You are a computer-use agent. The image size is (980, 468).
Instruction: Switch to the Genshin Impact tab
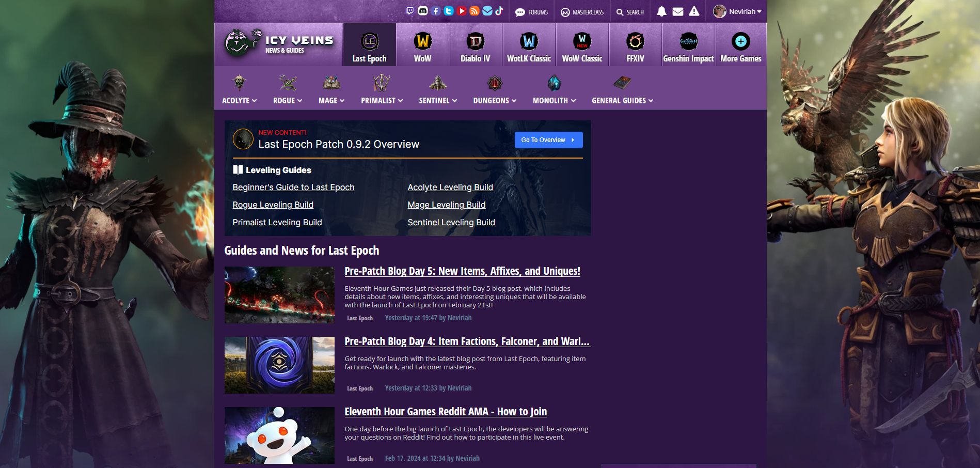[688, 44]
